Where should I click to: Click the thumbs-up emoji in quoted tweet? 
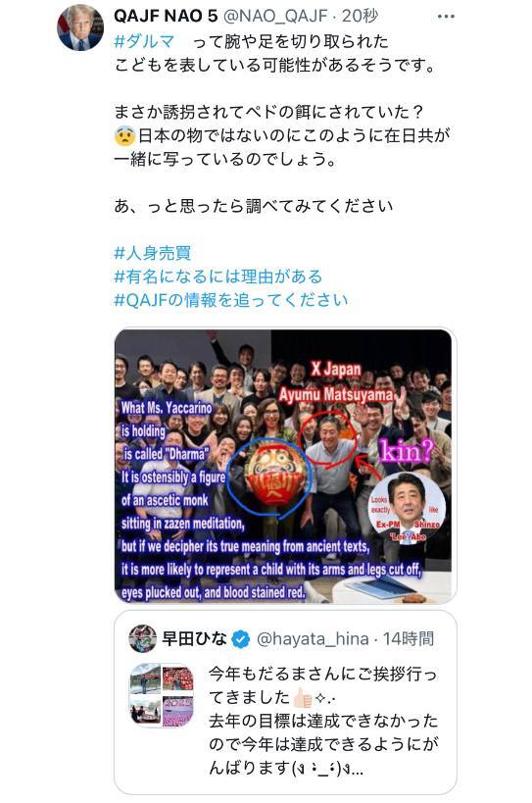tap(303, 697)
